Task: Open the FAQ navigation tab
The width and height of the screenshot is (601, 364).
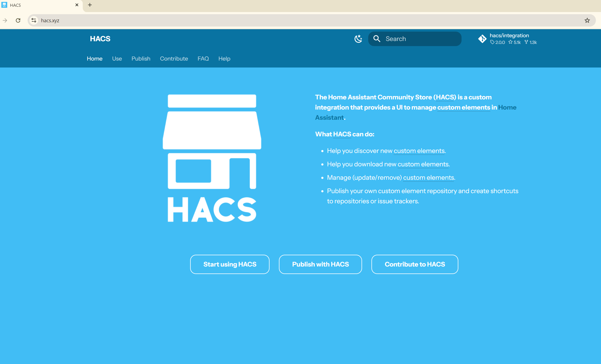Action: click(x=203, y=59)
